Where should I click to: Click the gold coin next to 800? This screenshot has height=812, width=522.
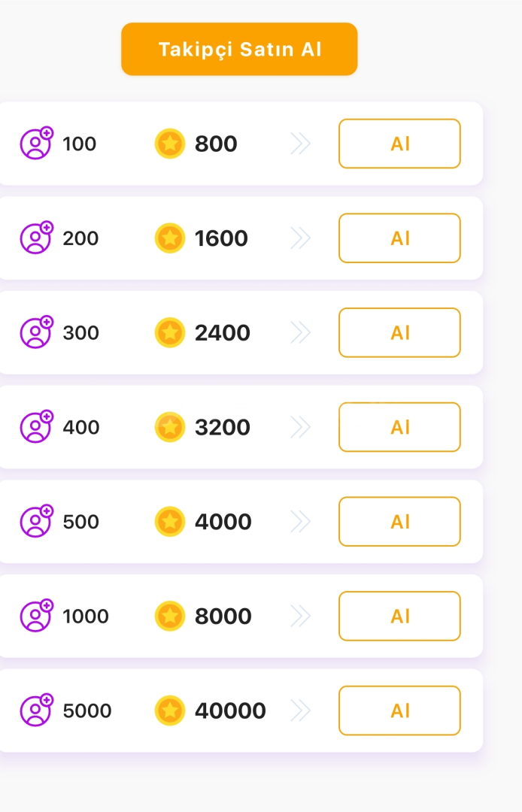pos(170,144)
